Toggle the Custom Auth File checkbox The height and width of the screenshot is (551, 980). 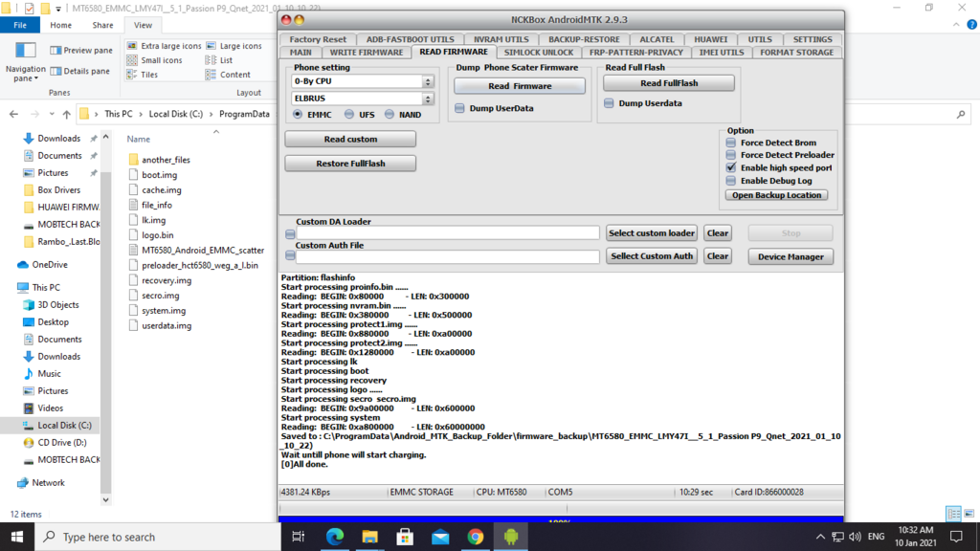pos(290,255)
